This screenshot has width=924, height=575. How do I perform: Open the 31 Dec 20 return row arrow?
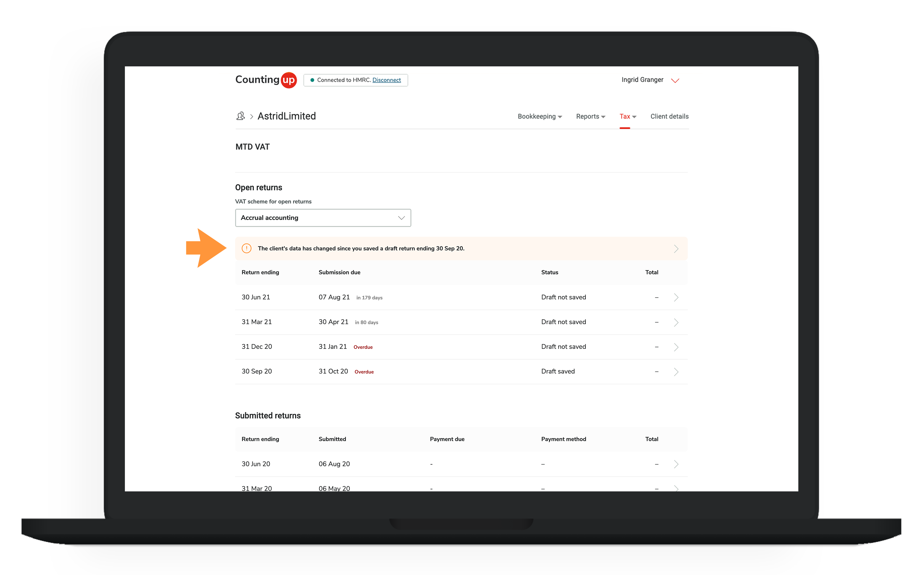coord(676,347)
